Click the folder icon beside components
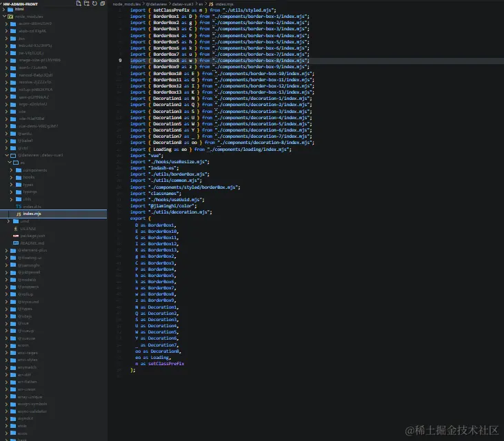The image size is (504, 441). (x=19, y=170)
